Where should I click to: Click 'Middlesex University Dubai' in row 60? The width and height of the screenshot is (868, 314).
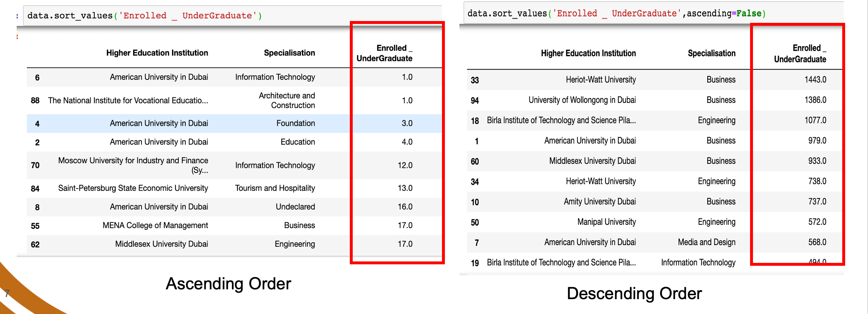[x=593, y=161]
